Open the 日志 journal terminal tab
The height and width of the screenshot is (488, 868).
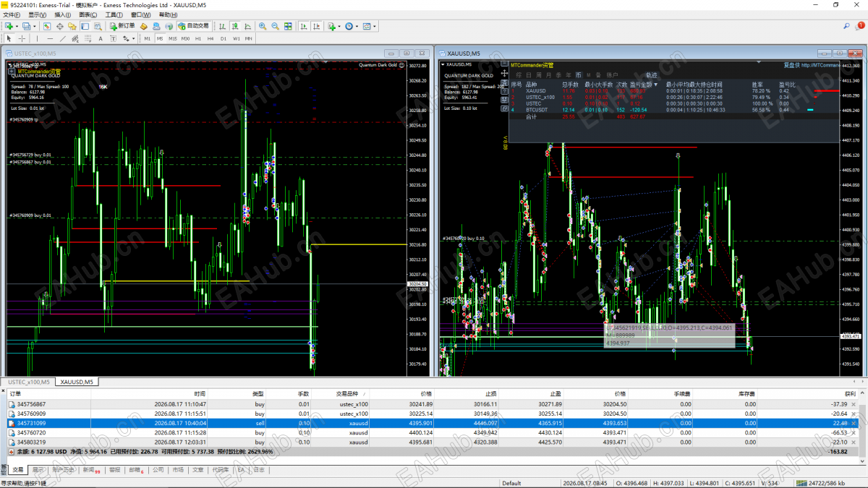click(258, 470)
